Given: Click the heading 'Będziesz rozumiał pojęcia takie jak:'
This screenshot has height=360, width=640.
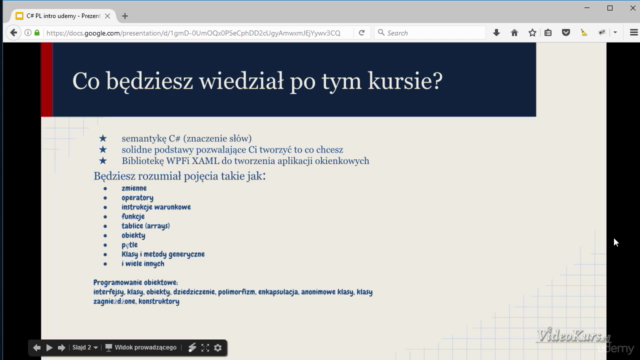Looking at the screenshot, I should 180,176.
